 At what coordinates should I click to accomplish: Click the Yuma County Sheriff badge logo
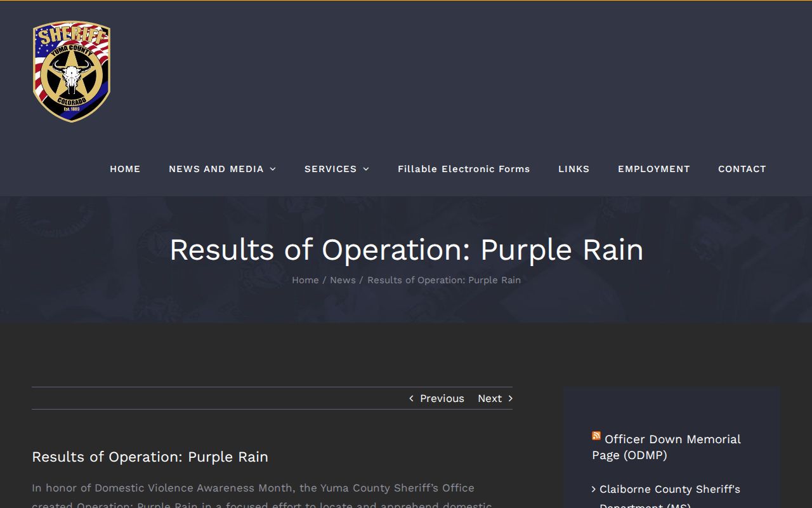coord(72,72)
